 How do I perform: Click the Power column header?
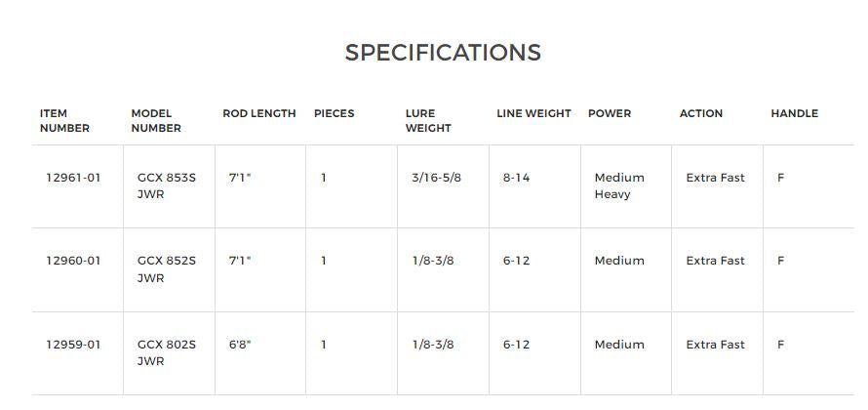pyautogui.click(x=609, y=113)
